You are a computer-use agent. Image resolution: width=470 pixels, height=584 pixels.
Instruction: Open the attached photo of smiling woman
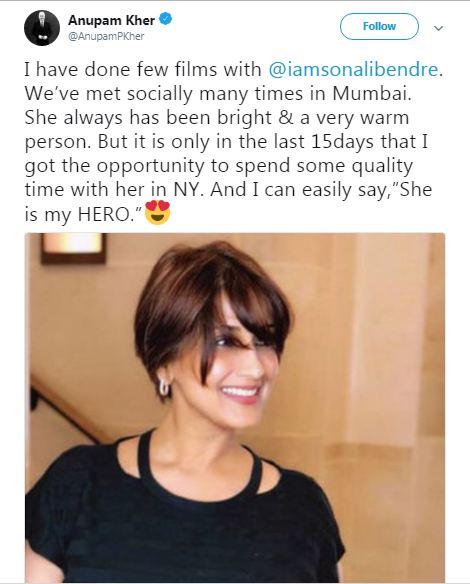[x=235, y=407]
